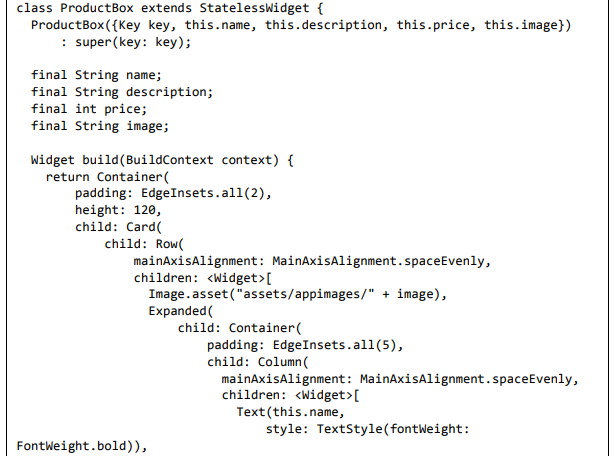615x456 pixels.
Task: Click the super(key: key) call
Action: [x=132, y=41]
